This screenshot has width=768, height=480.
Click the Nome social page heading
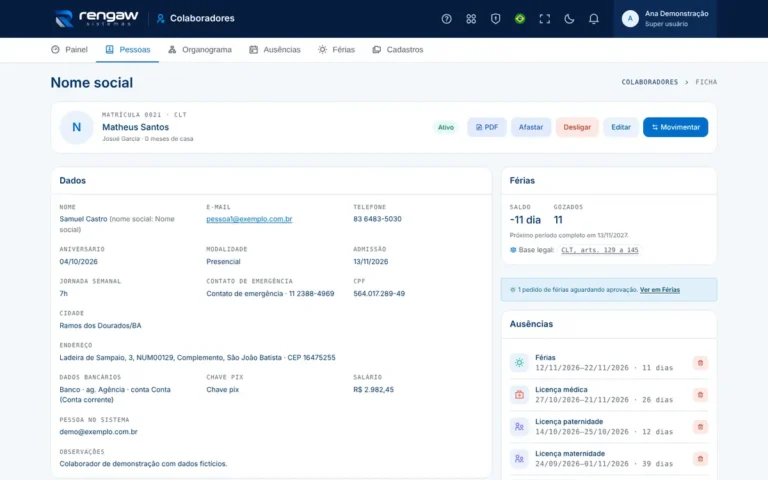[x=92, y=82]
